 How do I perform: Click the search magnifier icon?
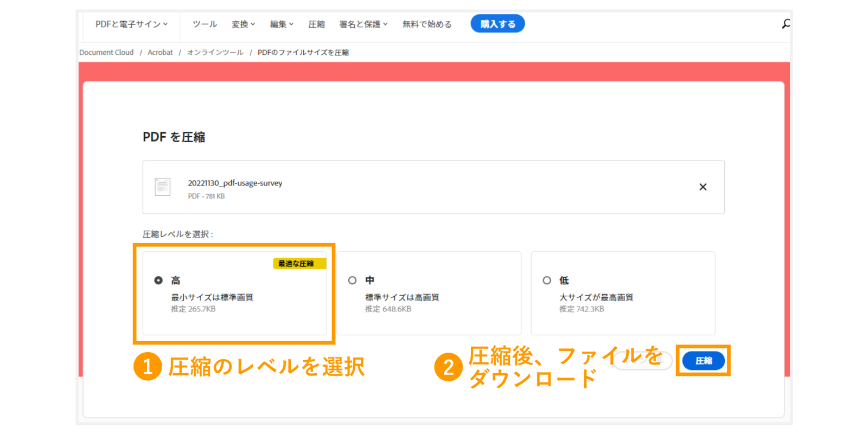pos(786,24)
